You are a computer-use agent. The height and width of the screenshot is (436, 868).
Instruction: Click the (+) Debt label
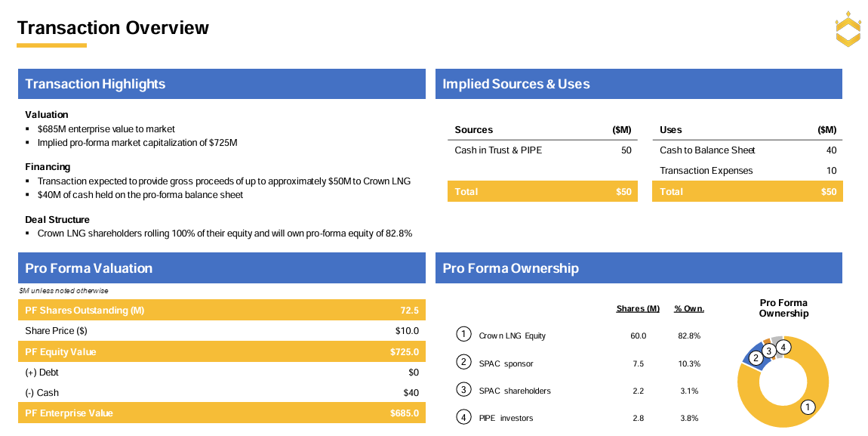tap(42, 373)
